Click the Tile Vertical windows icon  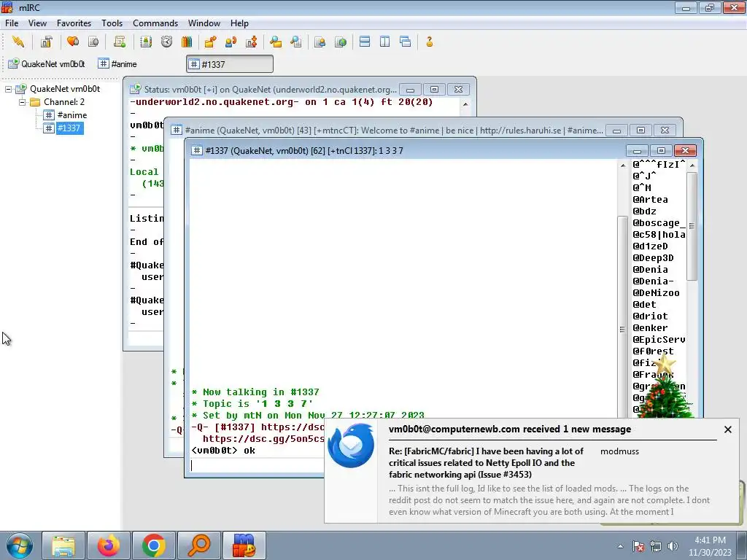point(385,42)
